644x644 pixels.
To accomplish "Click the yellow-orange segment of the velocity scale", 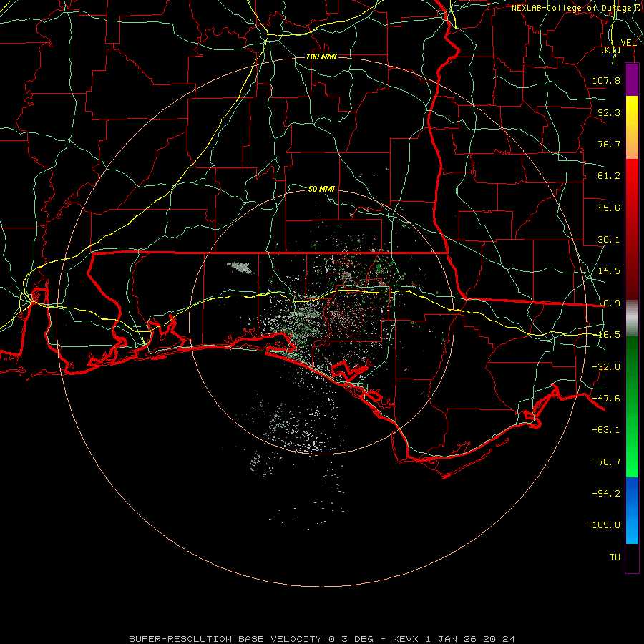I will pos(632,127).
